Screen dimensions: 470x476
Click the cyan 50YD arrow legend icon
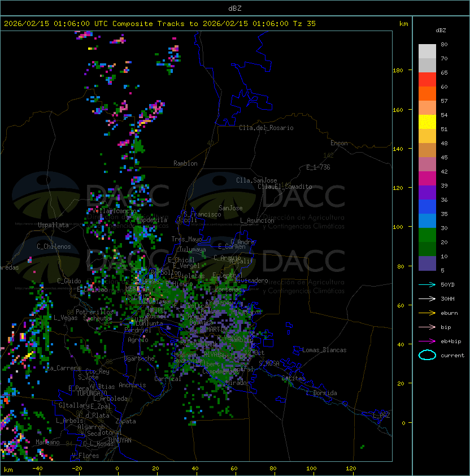click(x=427, y=284)
